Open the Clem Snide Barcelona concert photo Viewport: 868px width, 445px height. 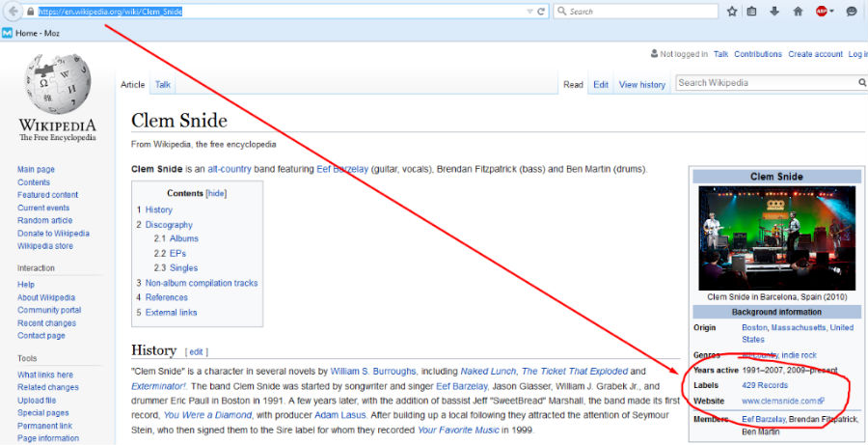click(776, 237)
